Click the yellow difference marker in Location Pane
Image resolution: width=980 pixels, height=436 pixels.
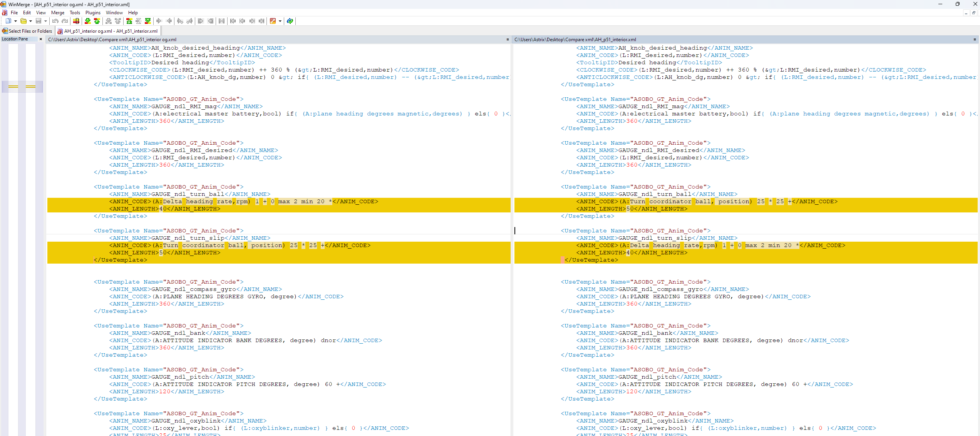(x=13, y=86)
